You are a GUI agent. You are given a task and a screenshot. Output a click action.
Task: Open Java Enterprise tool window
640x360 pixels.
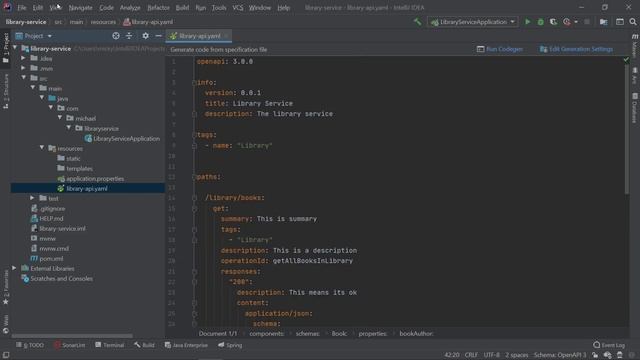[186, 345]
